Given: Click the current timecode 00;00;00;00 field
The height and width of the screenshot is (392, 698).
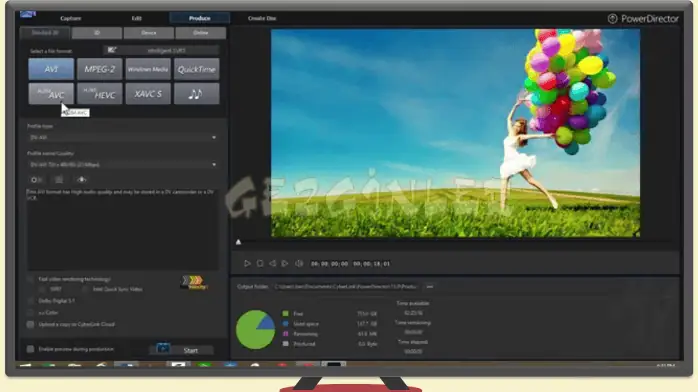Looking at the screenshot, I should click(329, 264).
